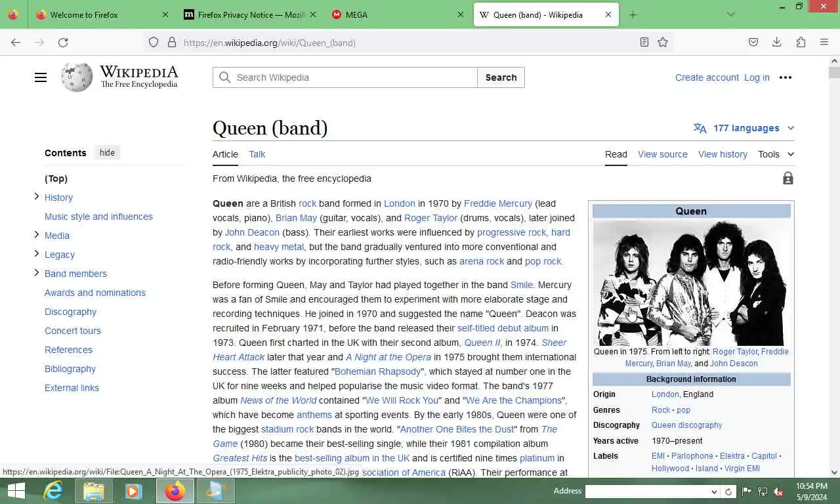Switch to the MEGA tab
This screenshot has width=840, height=504.
pyautogui.click(x=398, y=14)
